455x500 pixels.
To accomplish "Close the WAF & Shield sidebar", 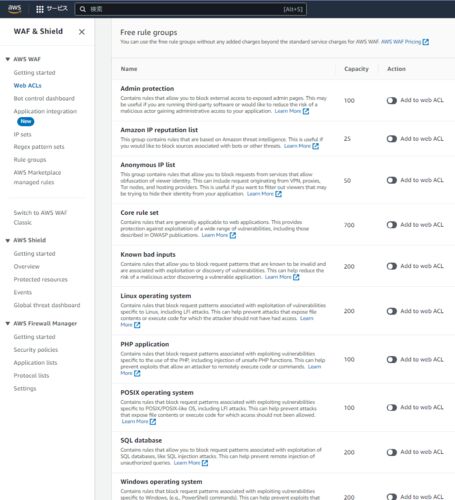I will point(82,32).
